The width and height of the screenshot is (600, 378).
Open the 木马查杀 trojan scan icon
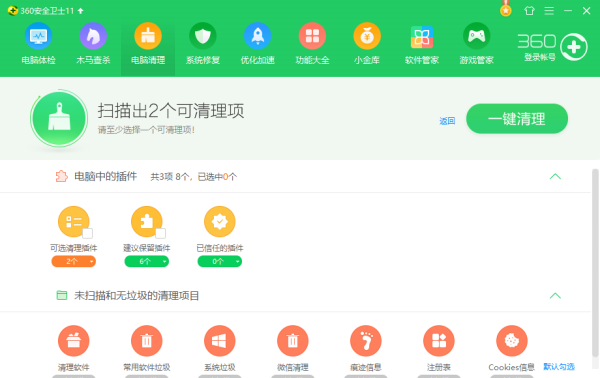pyautogui.click(x=93, y=36)
